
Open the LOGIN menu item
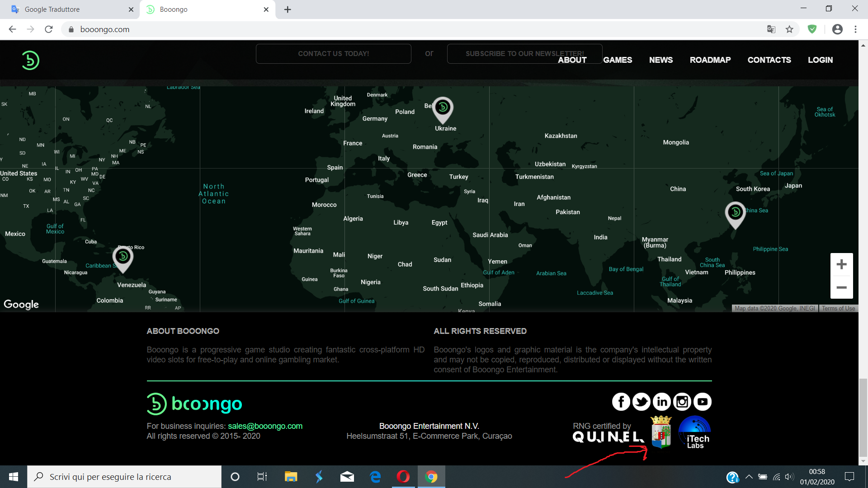(x=821, y=60)
